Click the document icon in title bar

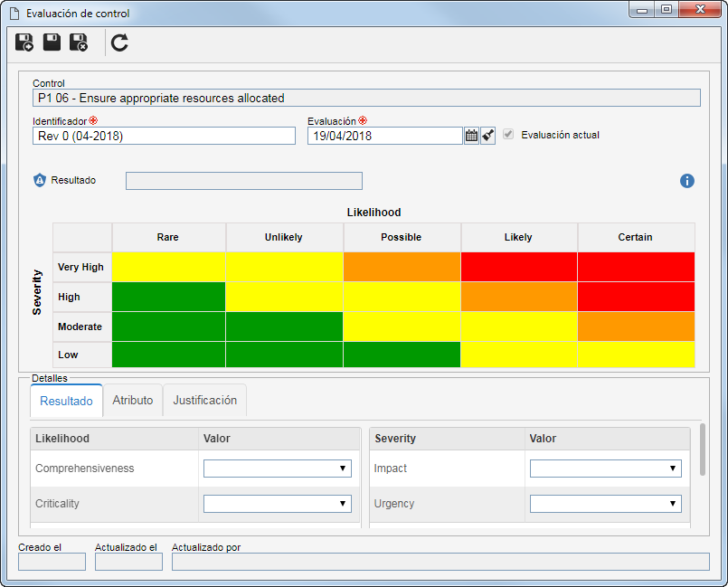coord(14,14)
